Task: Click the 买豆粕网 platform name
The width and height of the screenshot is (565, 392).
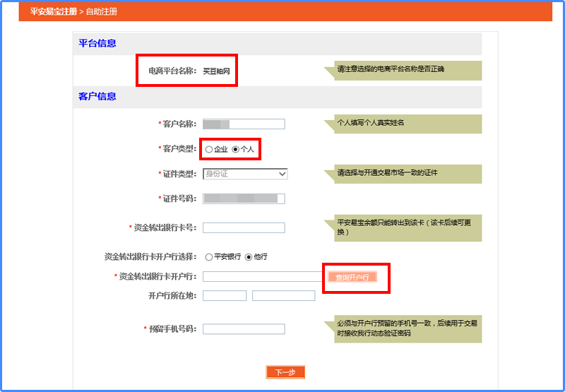Action: pyautogui.click(x=216, y=71)
